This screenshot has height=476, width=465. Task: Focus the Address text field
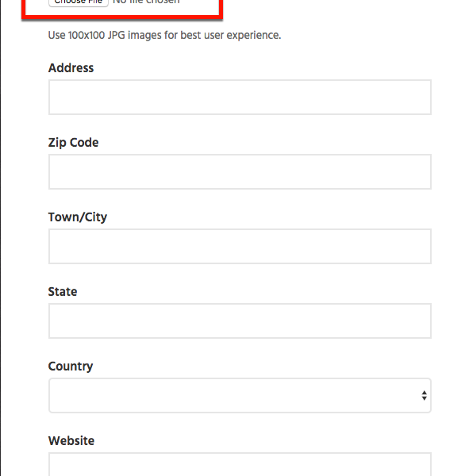pos(240,97)
